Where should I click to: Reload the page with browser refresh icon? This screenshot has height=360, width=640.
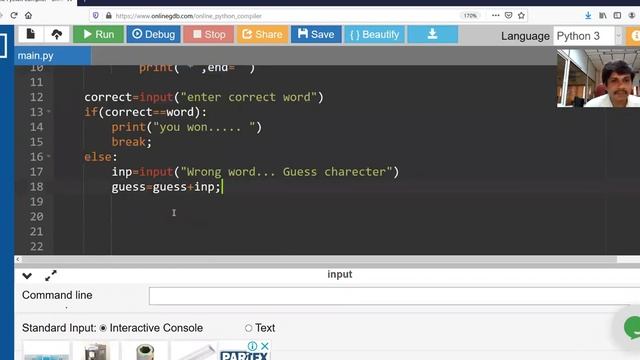(x=14, y=16)
